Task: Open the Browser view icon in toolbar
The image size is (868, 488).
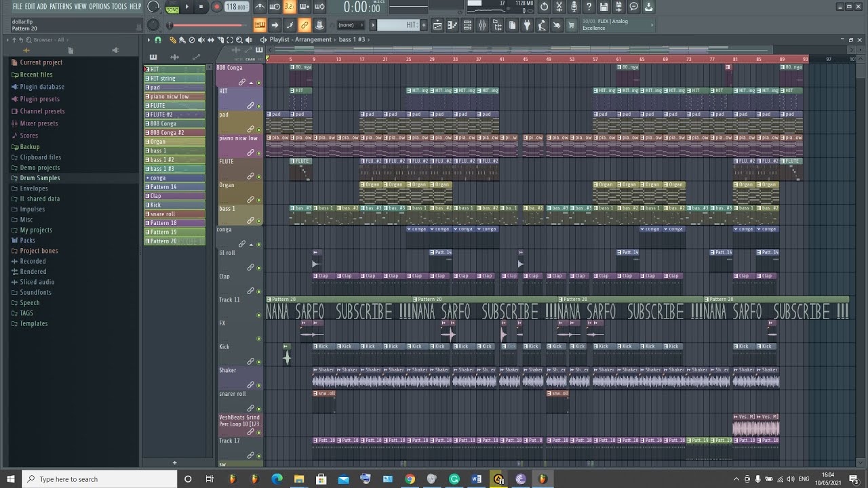Action: tap(497, 25)
